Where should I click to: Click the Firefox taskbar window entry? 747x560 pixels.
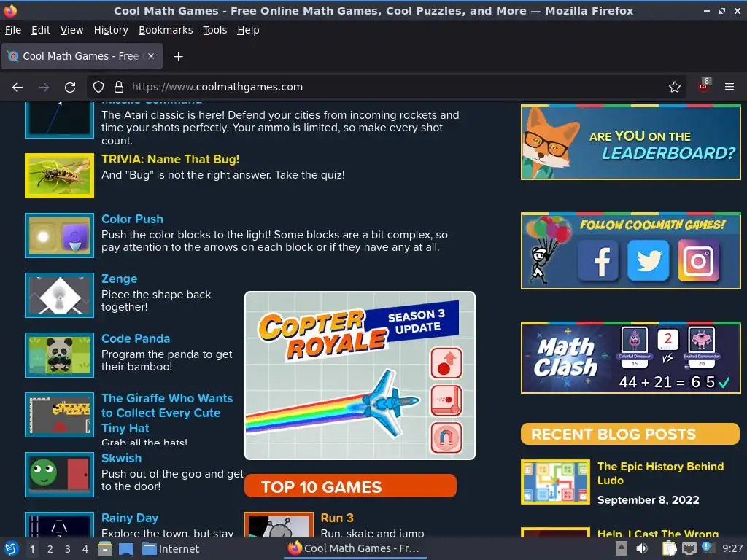point(355,548)
